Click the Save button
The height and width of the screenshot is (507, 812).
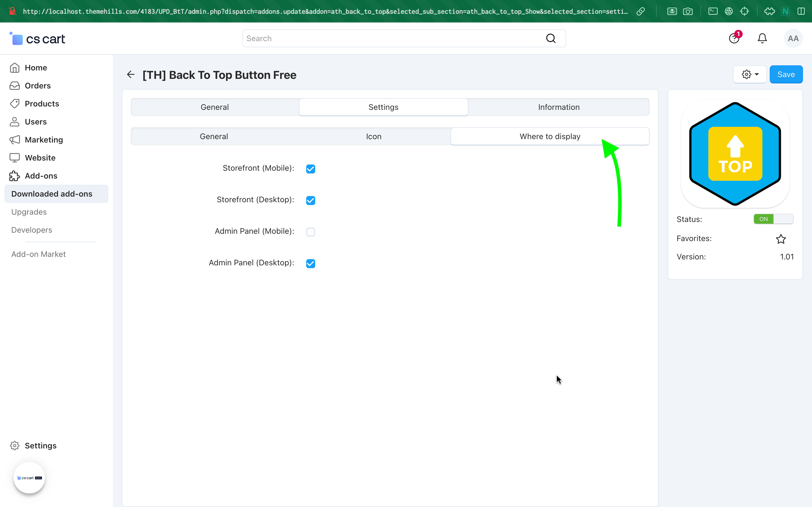pyautogui.click(x=786, y=74)
